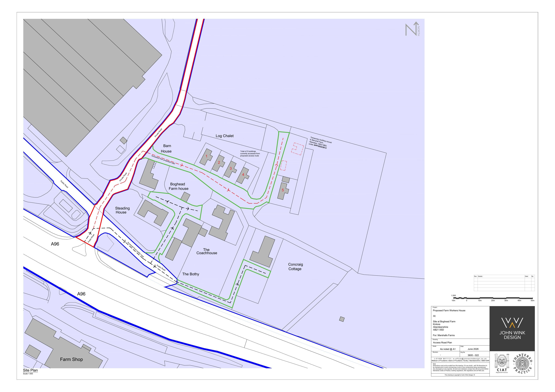Click 'Scale 1:500' under Site Plan

(28, 374)
